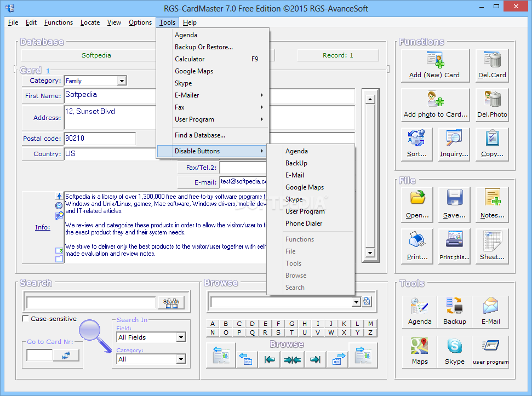Click the Record: 1 button
This screenshot has height=396, width=532.
[338, 55]
